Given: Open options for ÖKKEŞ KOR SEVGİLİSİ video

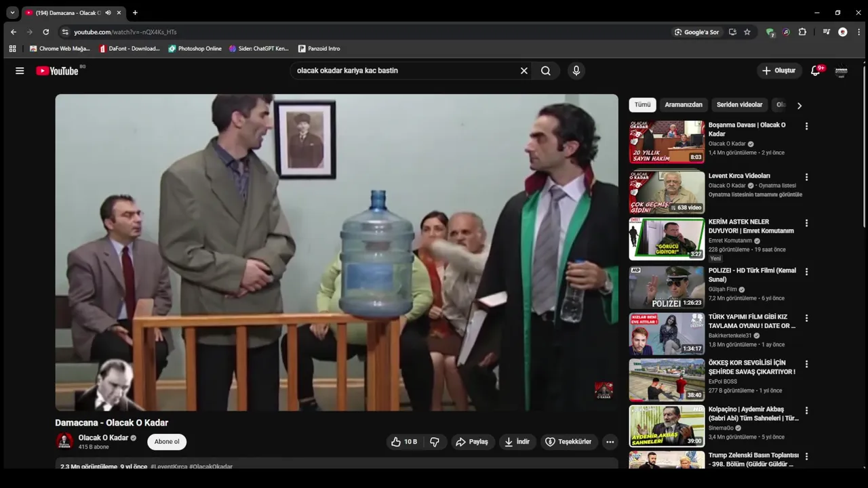Looking at the screenshot, I should click(806, 364).
